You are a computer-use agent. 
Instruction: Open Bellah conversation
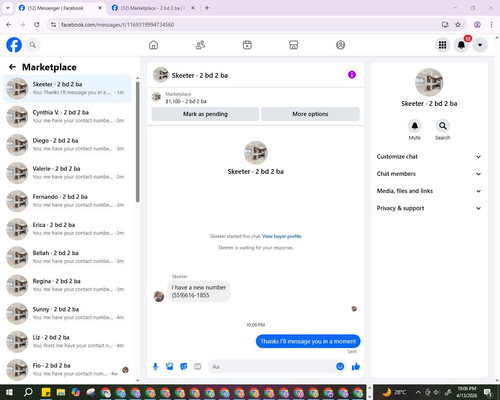click(x=68, y=257)
